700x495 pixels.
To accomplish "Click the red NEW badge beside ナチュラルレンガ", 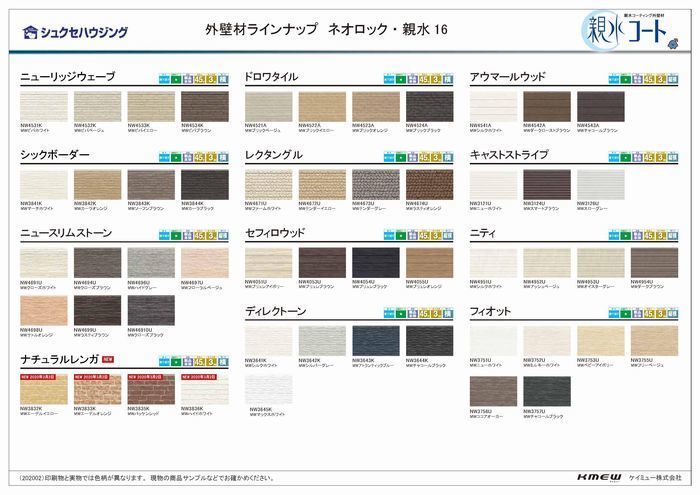I will point(108,359).
